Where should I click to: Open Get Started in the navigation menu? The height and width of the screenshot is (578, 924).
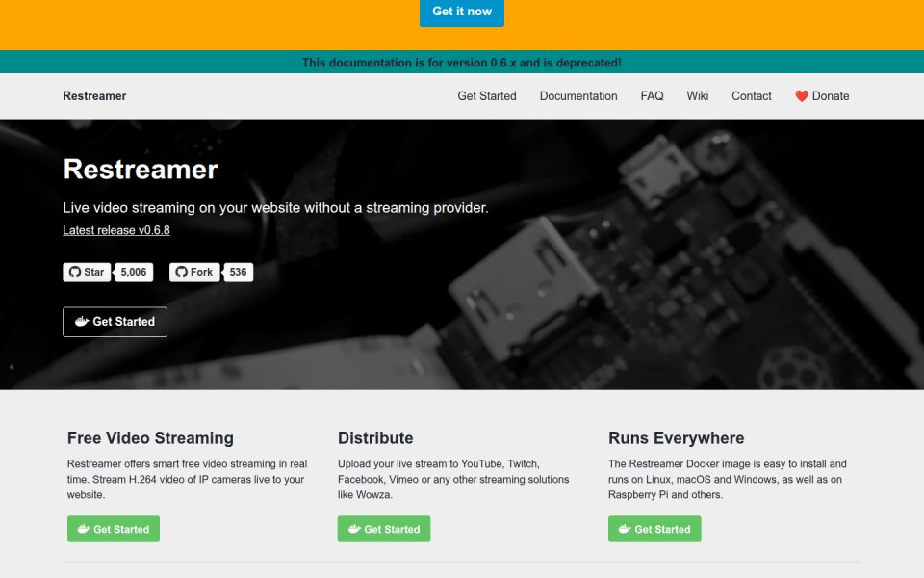487,96
